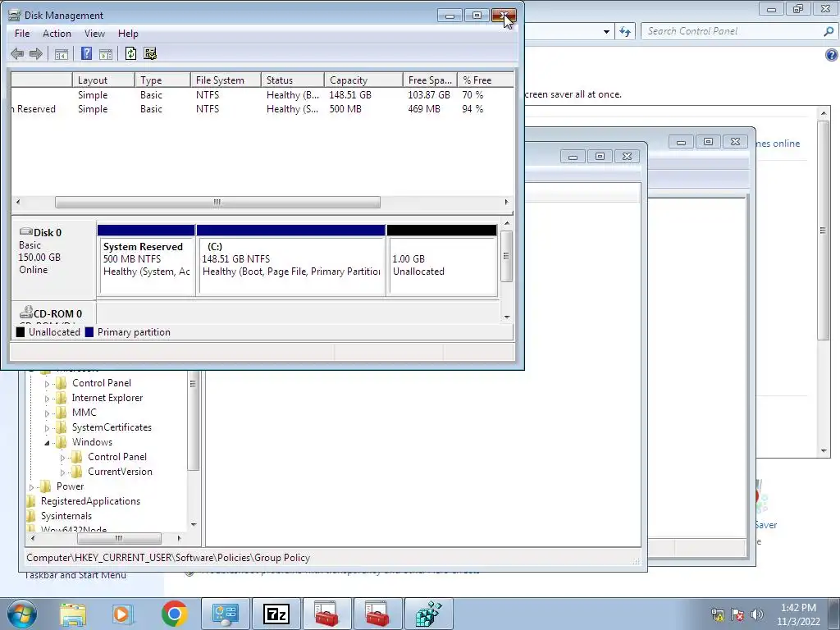Viewport: 840px width, 630px height.
Task: Open the Help menu
Action: pos(128,33)
